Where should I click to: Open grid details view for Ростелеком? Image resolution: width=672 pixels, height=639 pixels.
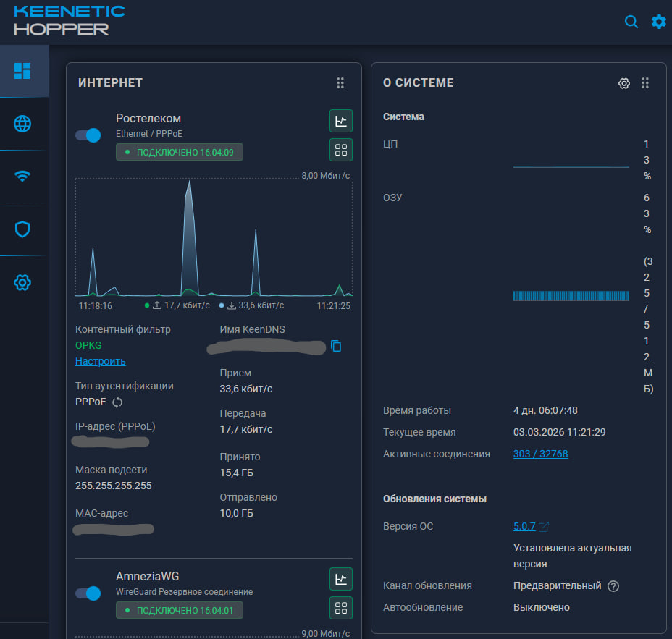pos(340,150)
